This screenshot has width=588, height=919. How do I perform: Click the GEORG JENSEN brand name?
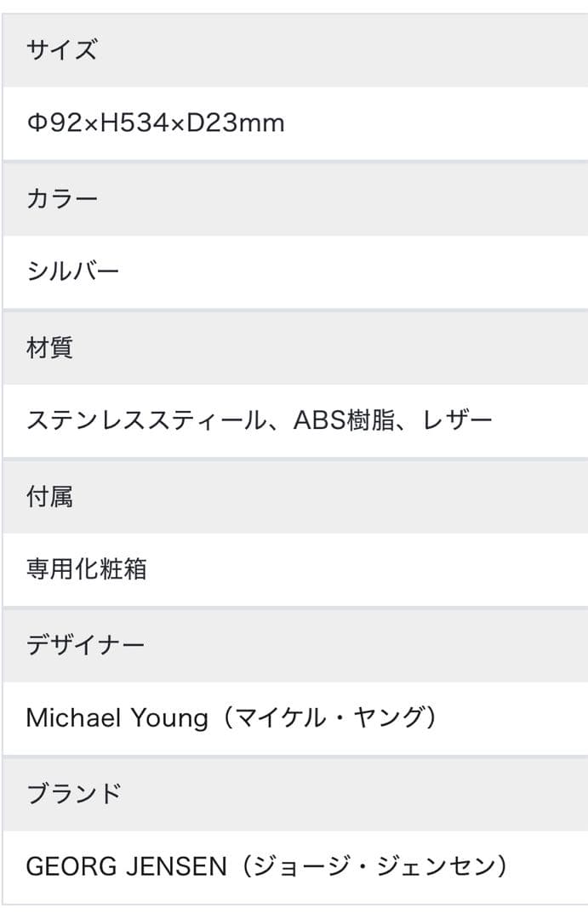[x=126, y=867]
